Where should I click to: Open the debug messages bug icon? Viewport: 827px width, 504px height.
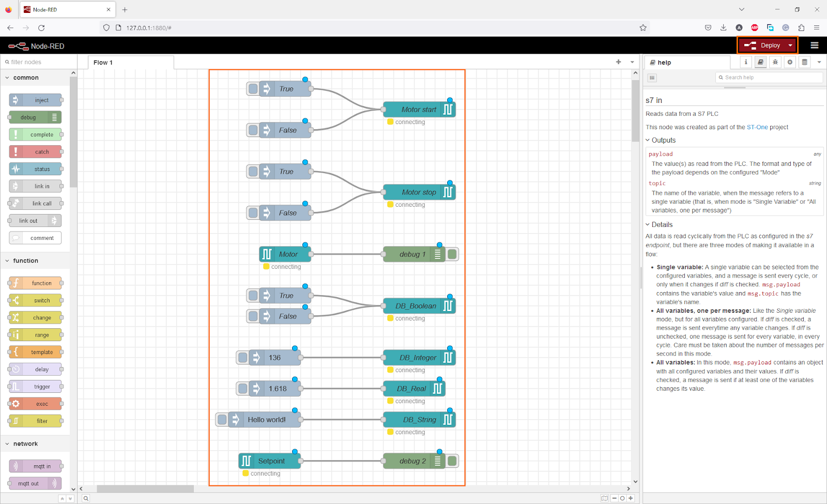click(x=775, y=62)
